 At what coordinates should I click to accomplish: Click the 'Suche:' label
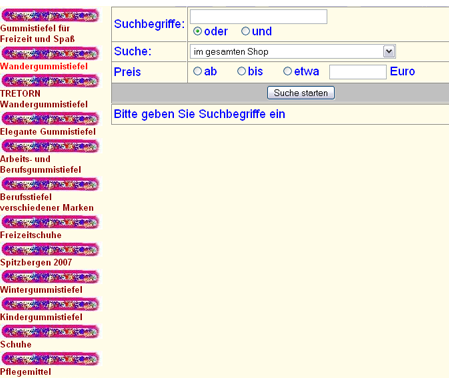tap(133, 51)
